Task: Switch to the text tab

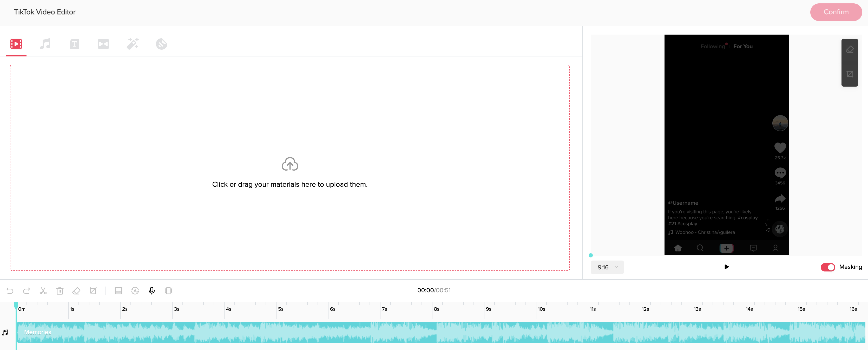Action: 74,44
